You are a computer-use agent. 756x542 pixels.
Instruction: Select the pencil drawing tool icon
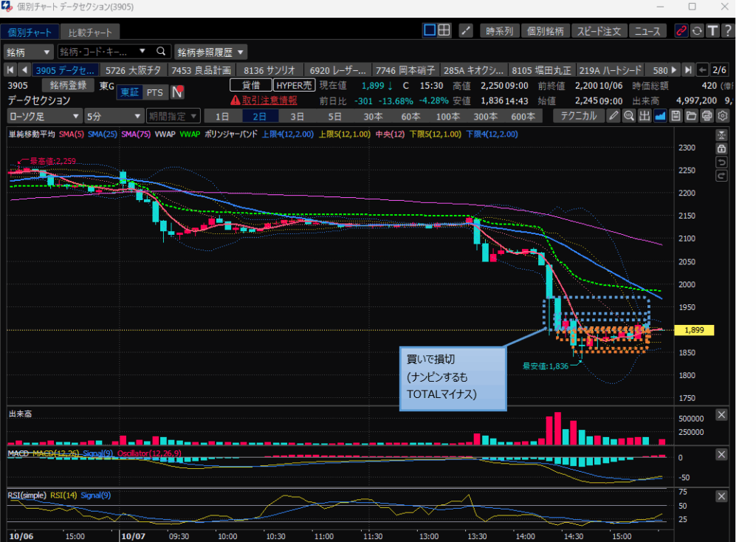click(x=613, y=116)
